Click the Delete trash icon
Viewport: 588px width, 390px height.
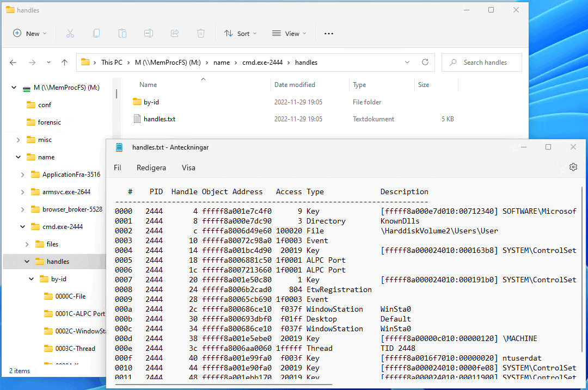pos(200,33)
